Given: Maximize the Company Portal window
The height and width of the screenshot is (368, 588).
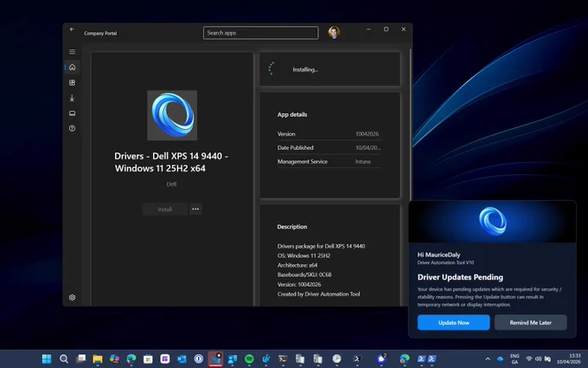Looking at the screenshot, I should tap(386, 29).
